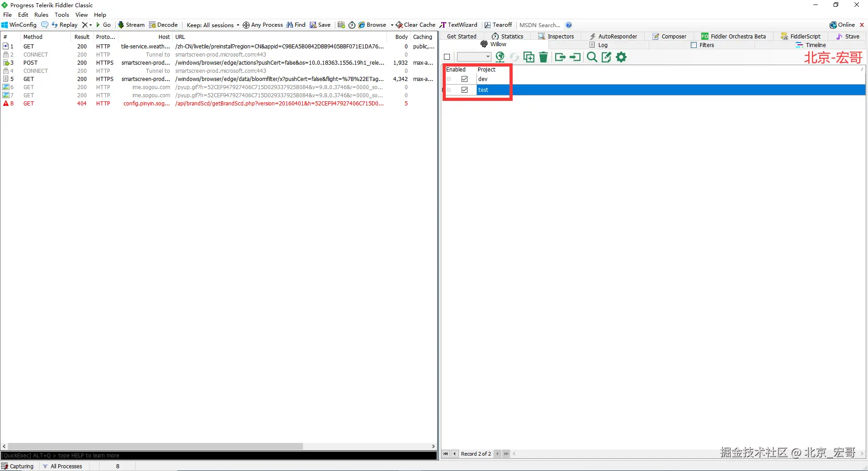Open the Stave tab

848,37
